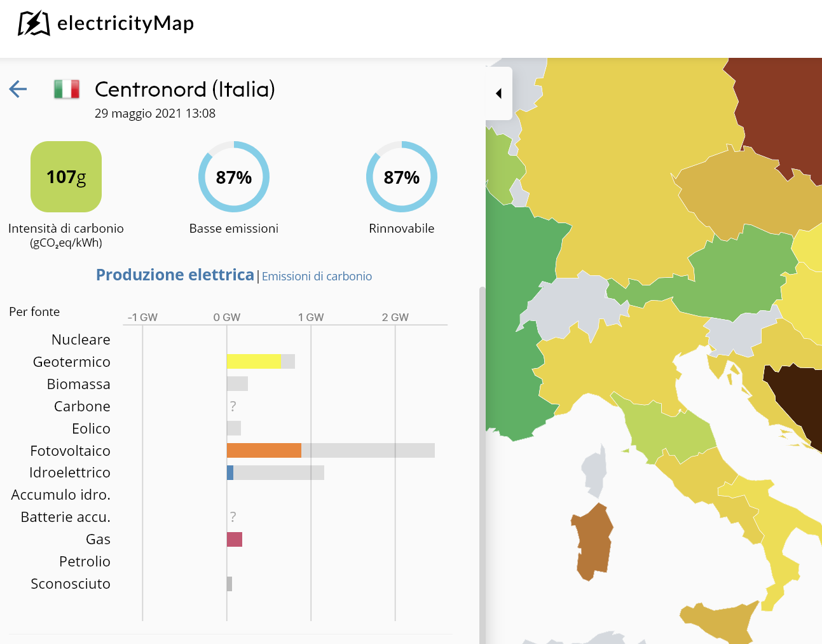Viewport: 822px width, 644px height.
Task: Click the left panel vertical scrollbar
Action: pos(482,464)
